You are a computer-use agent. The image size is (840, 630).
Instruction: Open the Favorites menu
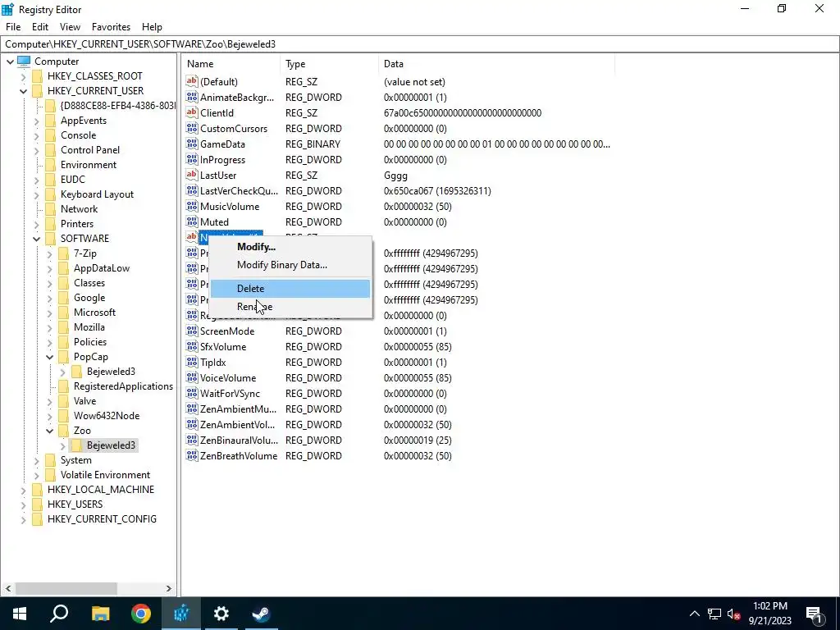coord(111,27)
